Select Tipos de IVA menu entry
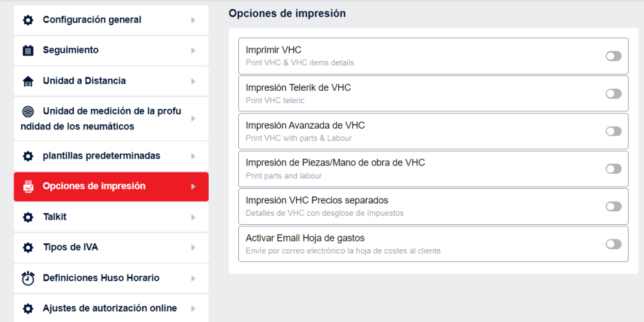 pos(70,248)
